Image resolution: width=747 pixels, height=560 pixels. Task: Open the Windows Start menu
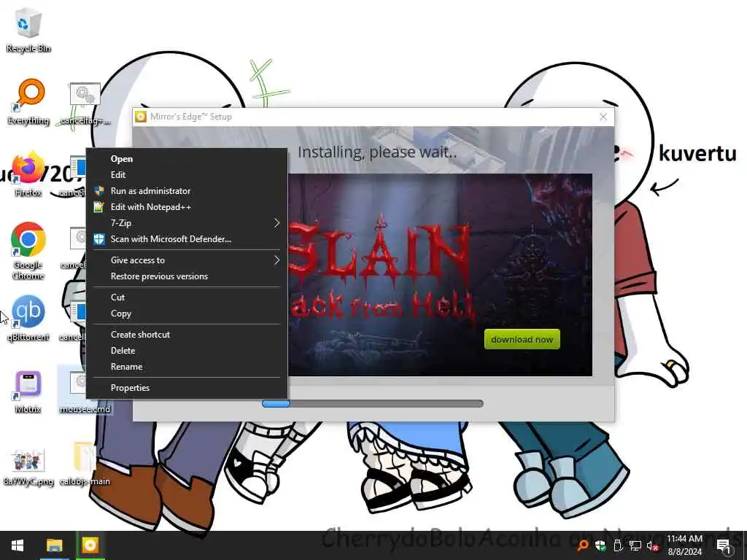(x=18, y=545)
